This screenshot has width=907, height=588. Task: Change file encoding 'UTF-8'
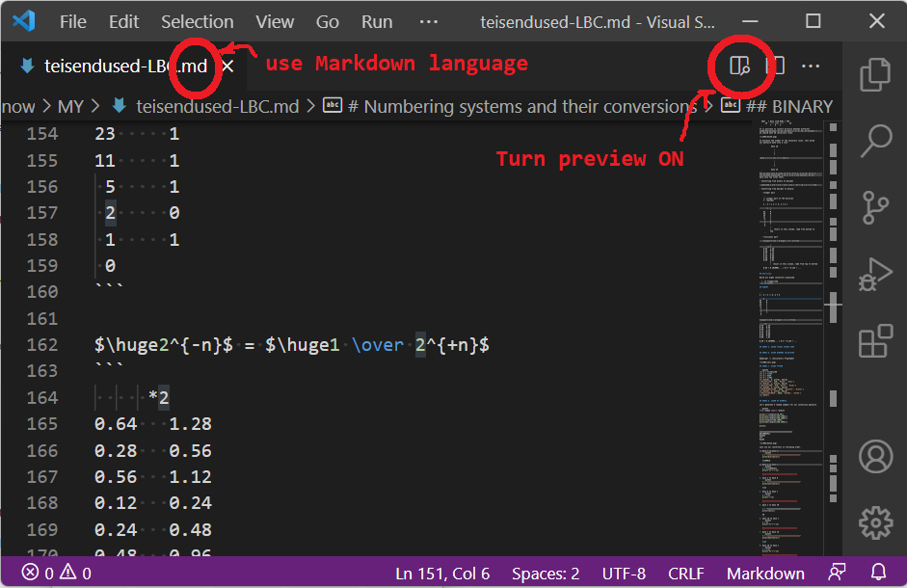click(624, 574)
